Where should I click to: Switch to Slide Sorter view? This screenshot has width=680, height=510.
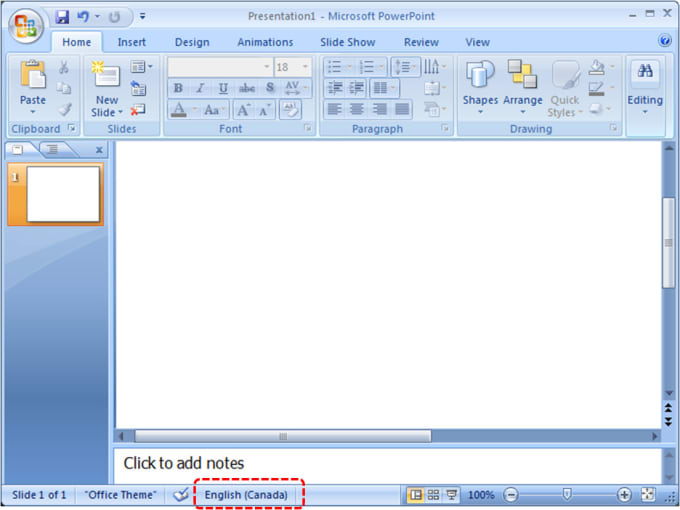(433, 494)
